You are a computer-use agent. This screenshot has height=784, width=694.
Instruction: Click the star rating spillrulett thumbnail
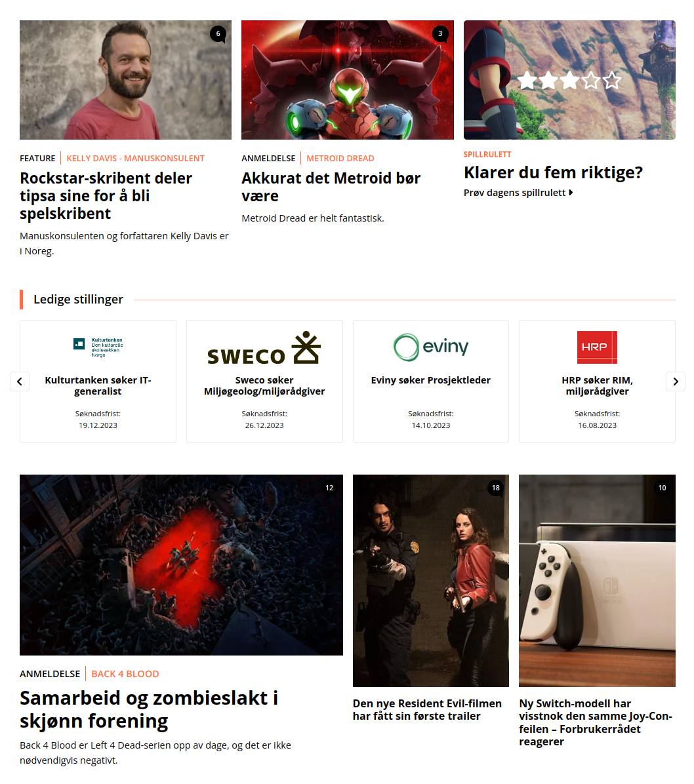coord(569,80)
